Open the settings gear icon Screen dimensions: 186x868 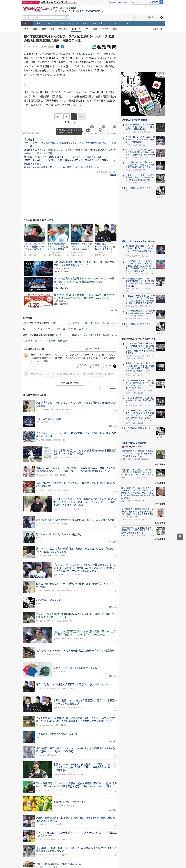(x=161, y=18)
